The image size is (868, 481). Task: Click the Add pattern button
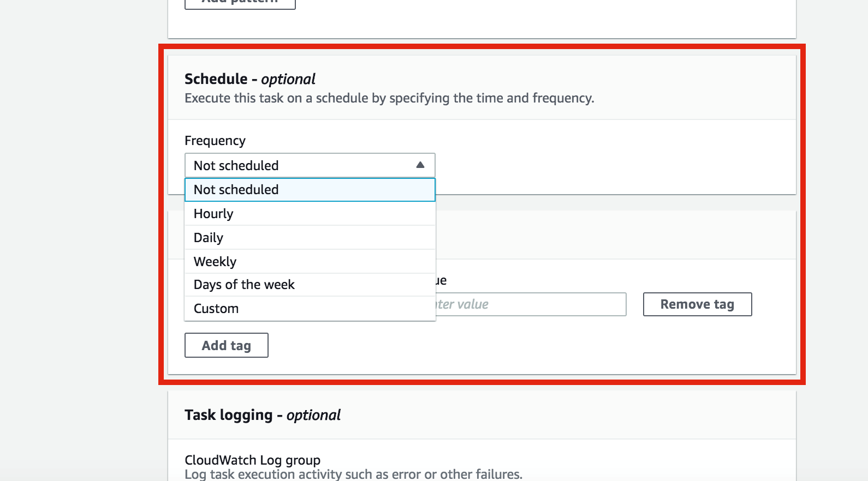click(x=240, y=3)
